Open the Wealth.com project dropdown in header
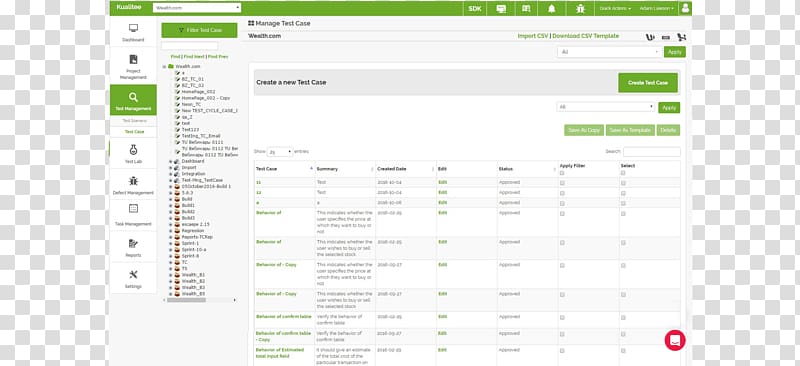This screenshot has width=800, height=366. point(197,8)
